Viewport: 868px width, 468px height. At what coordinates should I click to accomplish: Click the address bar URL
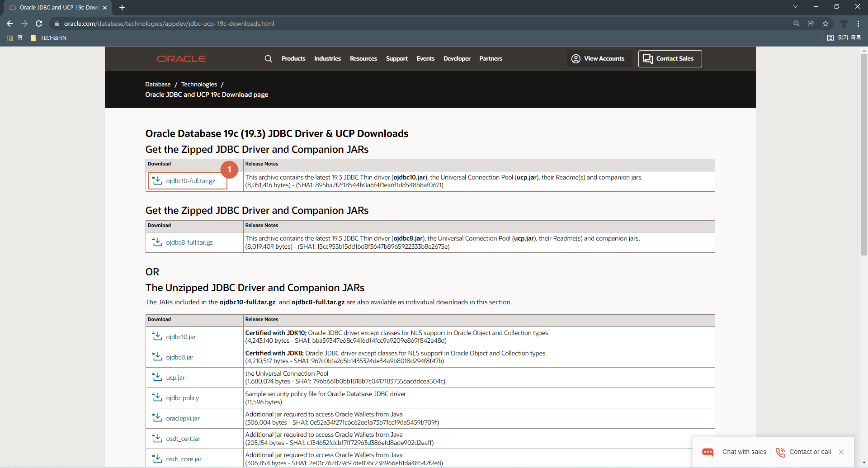(x=169, y=24)
